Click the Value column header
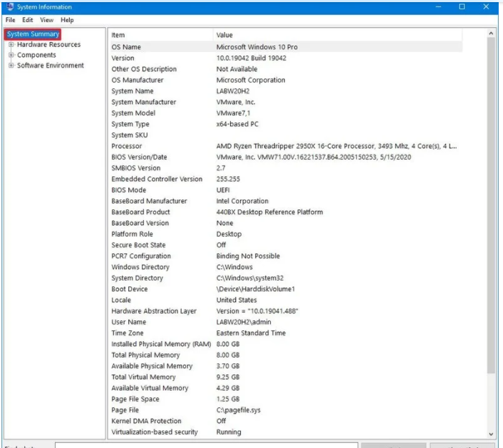503x448 pixels. point(338,35)
